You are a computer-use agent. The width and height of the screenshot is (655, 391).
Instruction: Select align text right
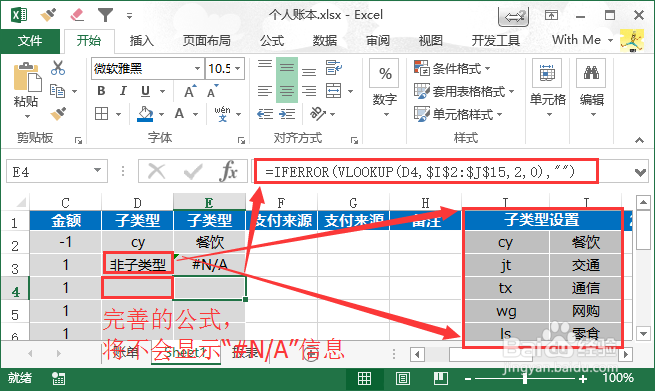click(x=309, y=91)
